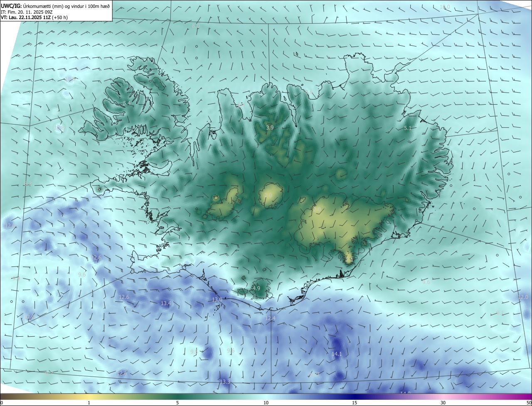Viewport: 532px width, 406px height.
Task: Click the 5.4 value over the Westfjords
Action: pos(127,103)
